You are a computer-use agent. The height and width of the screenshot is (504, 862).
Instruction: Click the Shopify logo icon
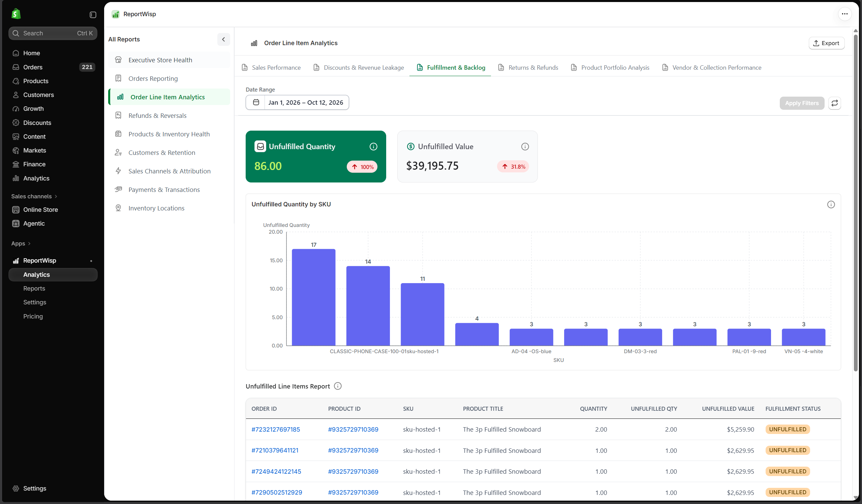point(16,14)
